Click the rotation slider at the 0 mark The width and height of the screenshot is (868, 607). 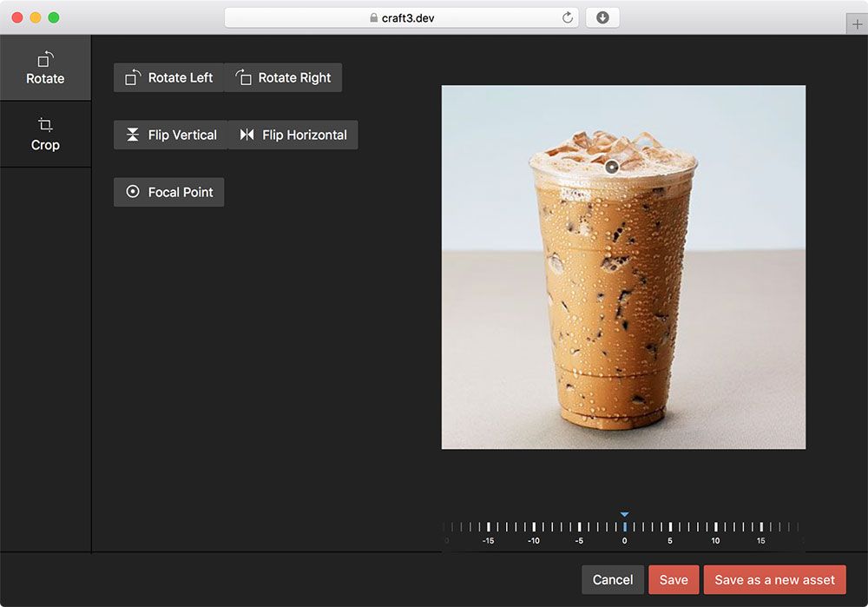pos(624,525)
